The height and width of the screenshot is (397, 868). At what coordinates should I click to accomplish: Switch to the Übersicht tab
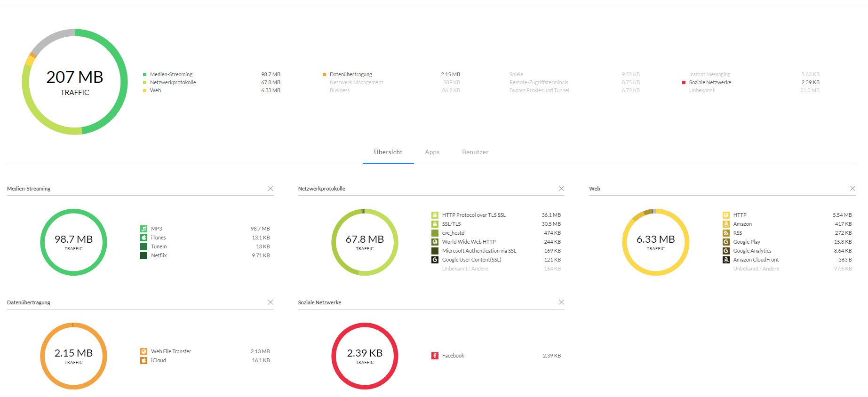[x=388, y=152]
